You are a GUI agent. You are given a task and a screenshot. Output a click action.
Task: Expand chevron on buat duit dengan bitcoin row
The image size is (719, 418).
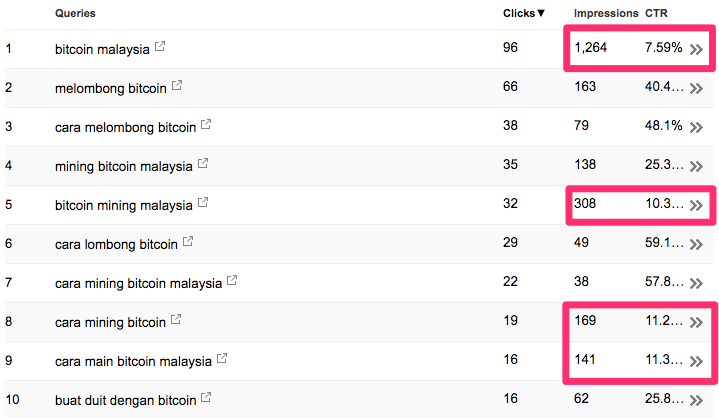[697, 400]
